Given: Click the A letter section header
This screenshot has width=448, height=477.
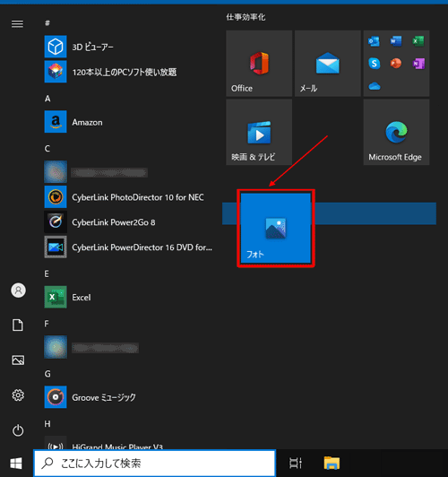Looking at the screenshot, I should click(x=47, y=99).
